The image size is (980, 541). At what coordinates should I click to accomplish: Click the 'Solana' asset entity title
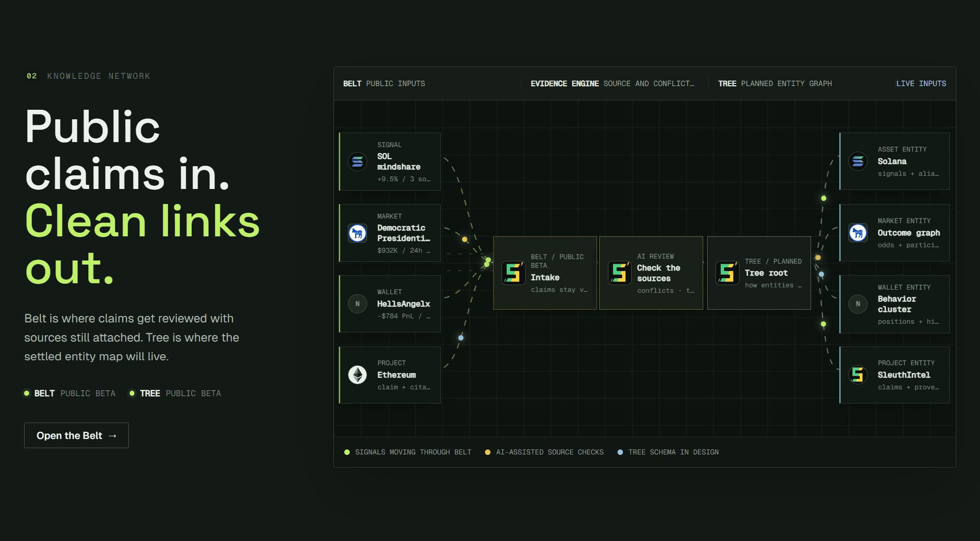892,161
